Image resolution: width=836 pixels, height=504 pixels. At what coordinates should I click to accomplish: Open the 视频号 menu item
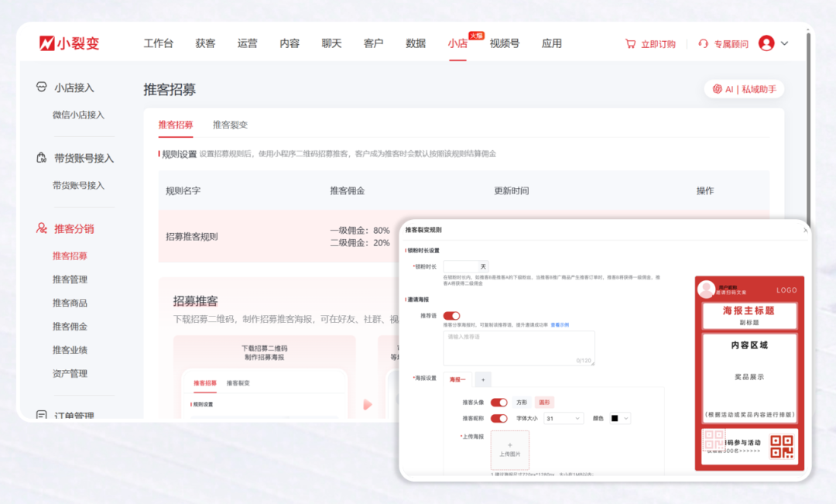click(x=504, y=43)
